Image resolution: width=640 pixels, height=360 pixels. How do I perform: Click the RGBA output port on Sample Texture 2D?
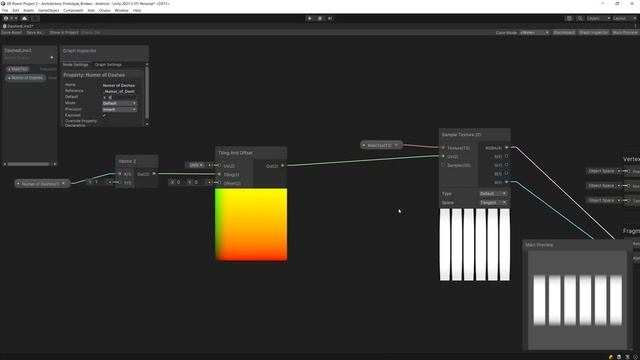pyautogui.click(x=507, y=147)
